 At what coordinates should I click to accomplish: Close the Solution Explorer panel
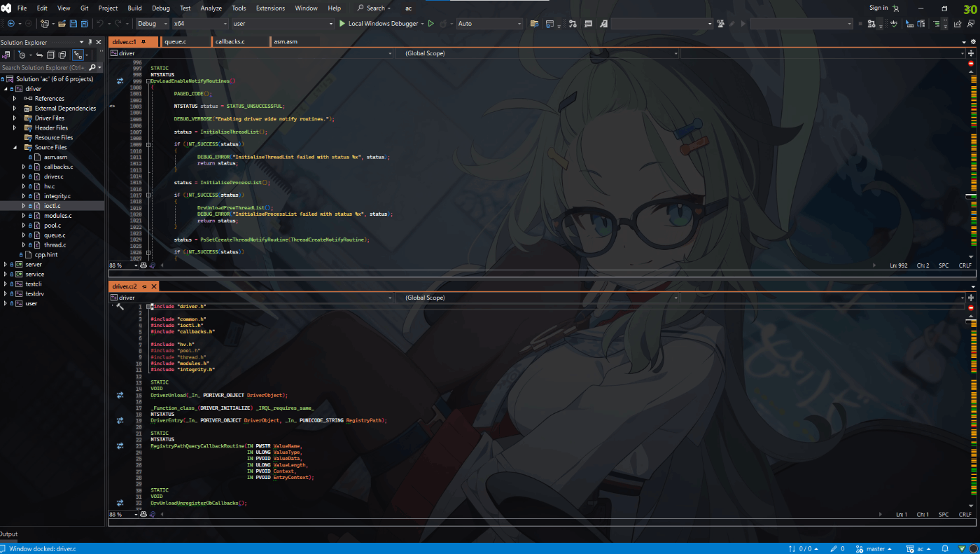[x=99, y=42]
